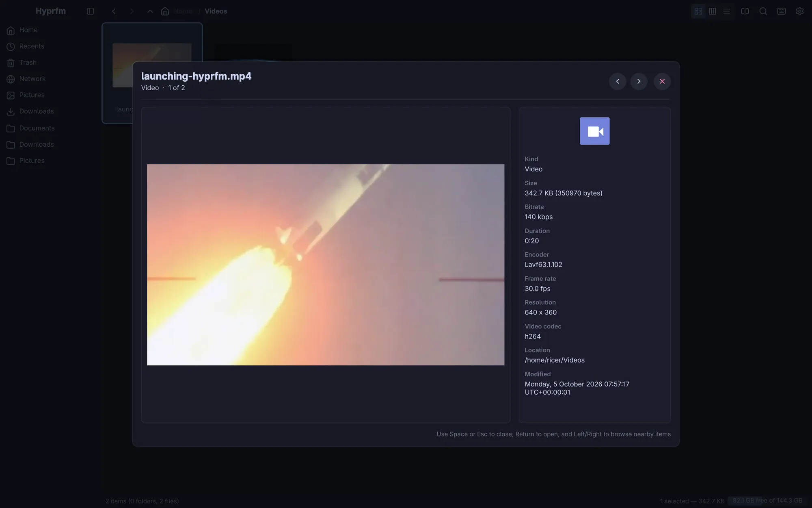Image resolution: width=812 pixels, height=508 pixels.
Task: Switch to list view
Action: tap(726, 11)
